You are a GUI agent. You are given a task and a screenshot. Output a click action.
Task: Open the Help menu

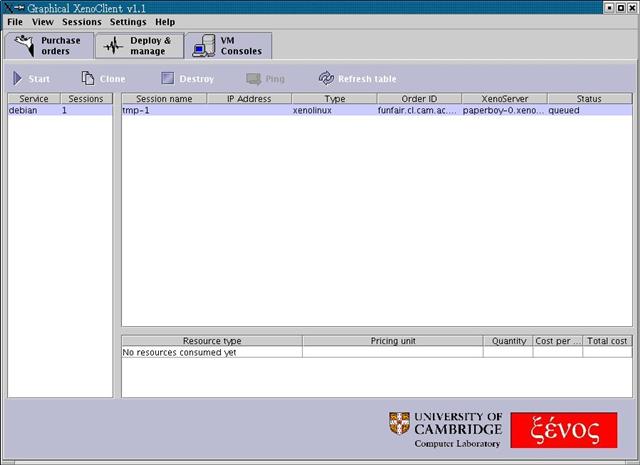pos(165,21)
